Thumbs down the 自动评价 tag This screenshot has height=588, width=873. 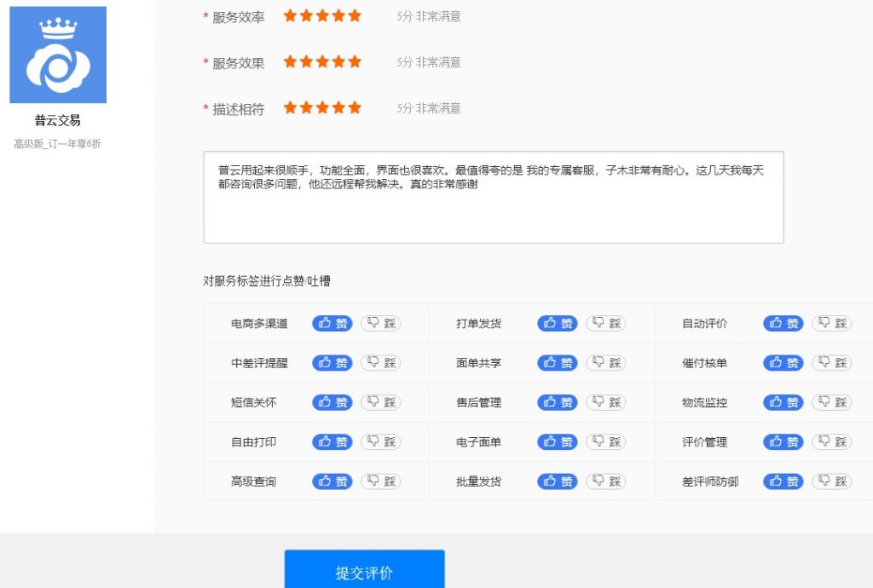831,323
